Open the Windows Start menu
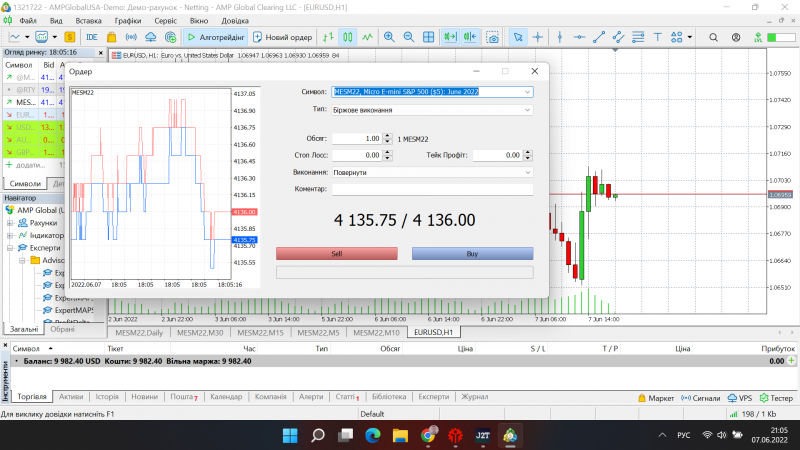 pyautogui.click(x=290, y=435)
